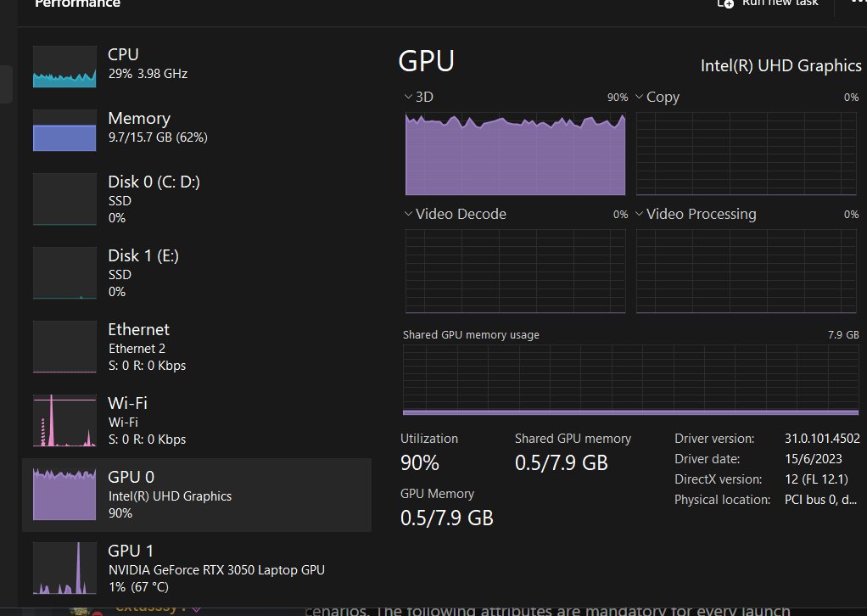This screenshot has width=867, height=616.
Task: Click the Run new task icon
Action: 725,3
